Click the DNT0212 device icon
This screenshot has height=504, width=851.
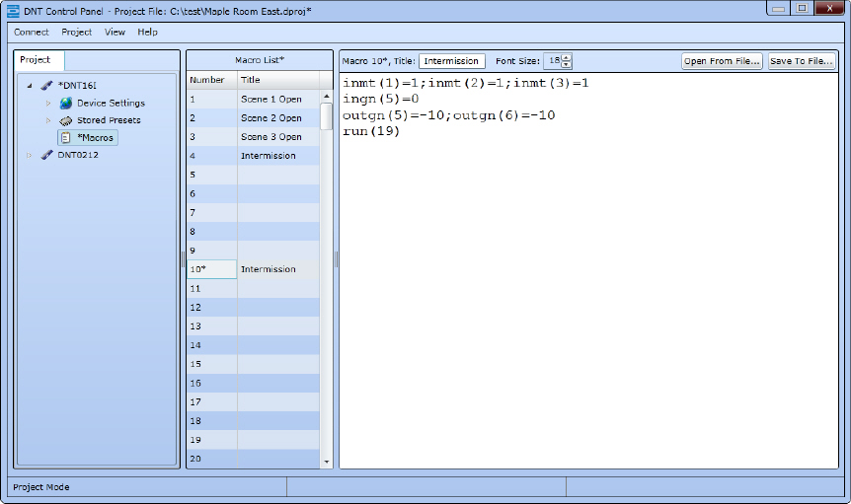[x=46, y=155]
